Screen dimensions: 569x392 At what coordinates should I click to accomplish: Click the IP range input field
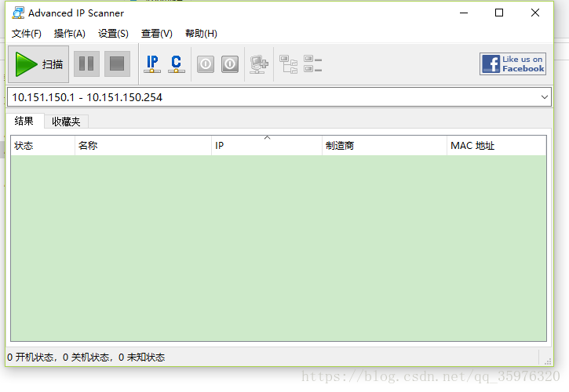coord(272,97)
